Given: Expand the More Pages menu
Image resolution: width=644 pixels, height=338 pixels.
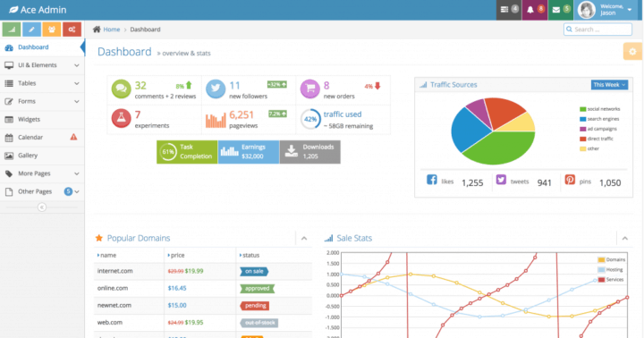Looking at the screenshot, I should [42, 173].
